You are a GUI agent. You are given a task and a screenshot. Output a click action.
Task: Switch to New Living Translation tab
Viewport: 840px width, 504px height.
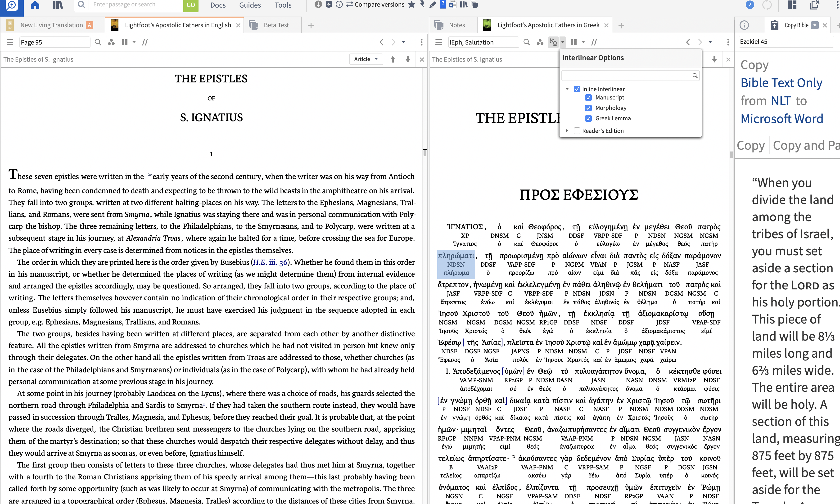click(x=52, y=25)
